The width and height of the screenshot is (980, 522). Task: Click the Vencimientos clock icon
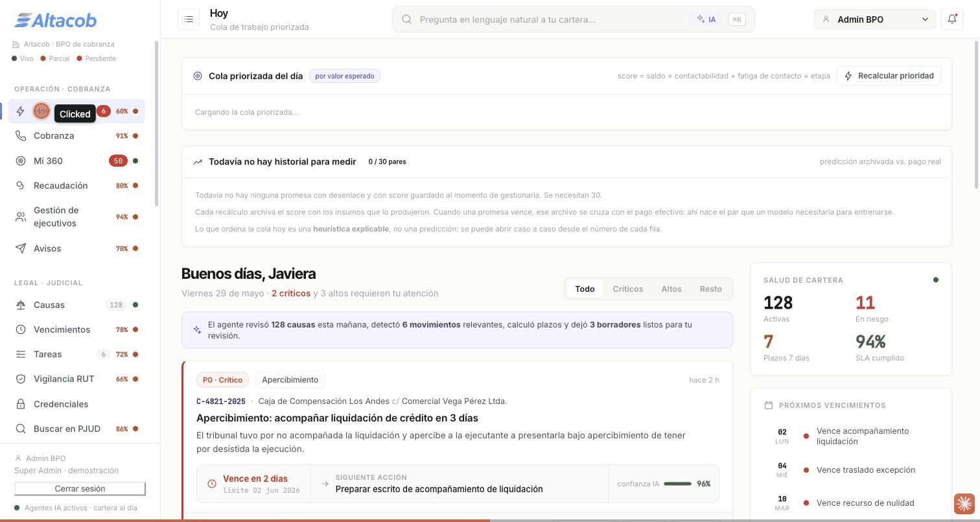21,329
